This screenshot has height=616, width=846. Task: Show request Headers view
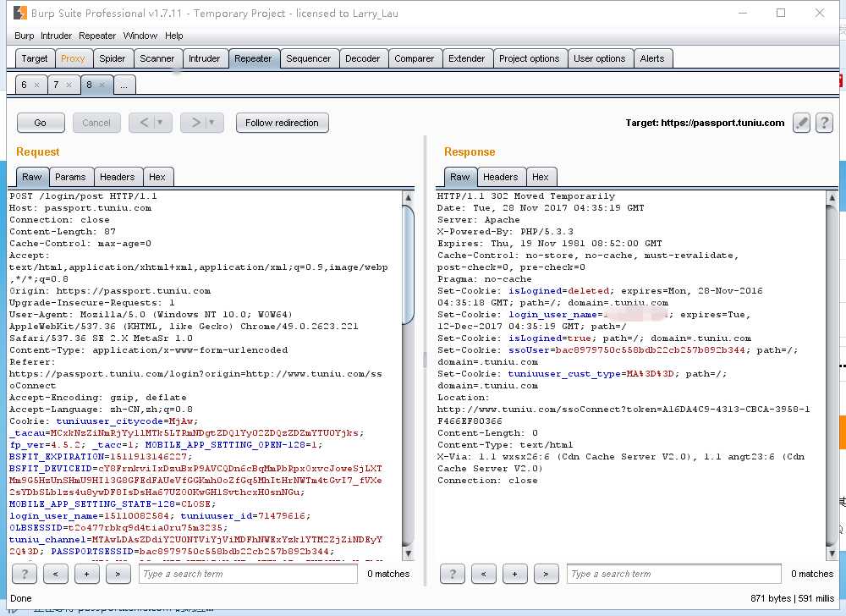117,177
